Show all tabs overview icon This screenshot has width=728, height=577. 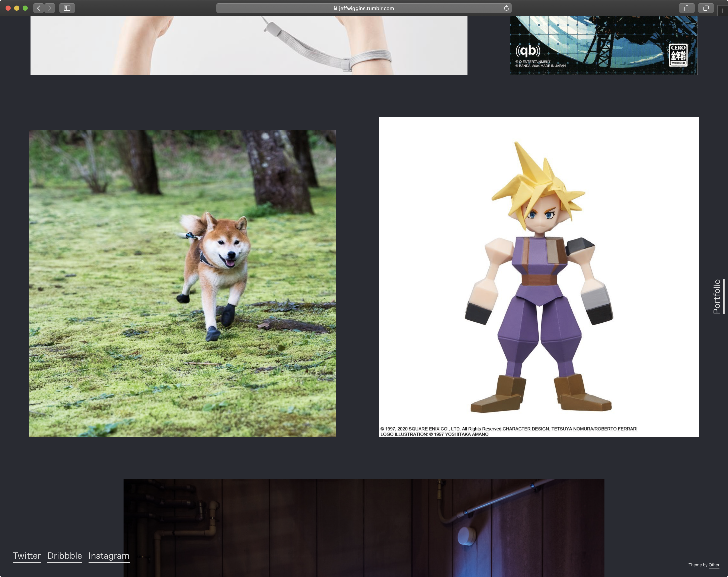click(x=706, y=8)
